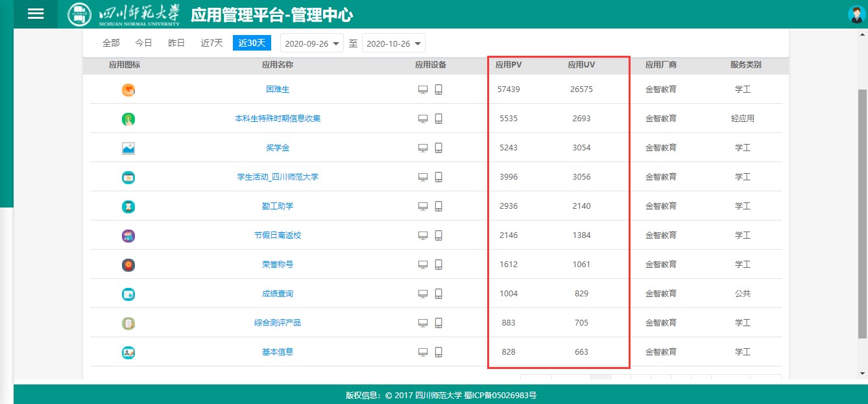This screenshot has width=868, height=404.
Task: Select the 今日 time filter
Action: 143,43
